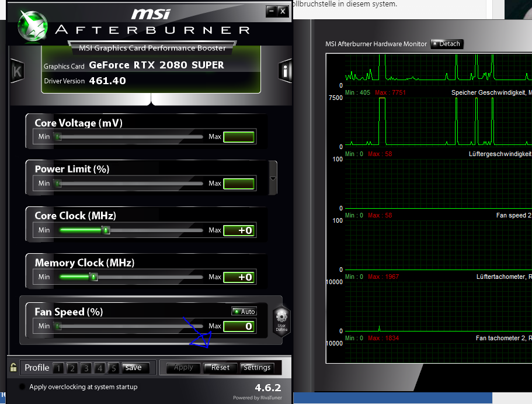The image size is (532, 404).
Task: Select profile slot 4
Action: coord(100,368)
